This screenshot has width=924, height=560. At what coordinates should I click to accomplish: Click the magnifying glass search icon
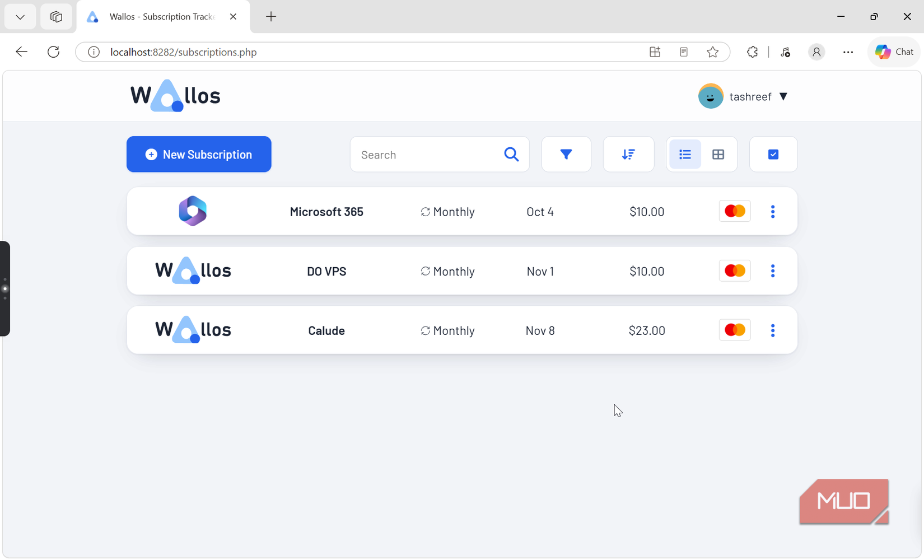pyautogui.click(x=511, y=154)
